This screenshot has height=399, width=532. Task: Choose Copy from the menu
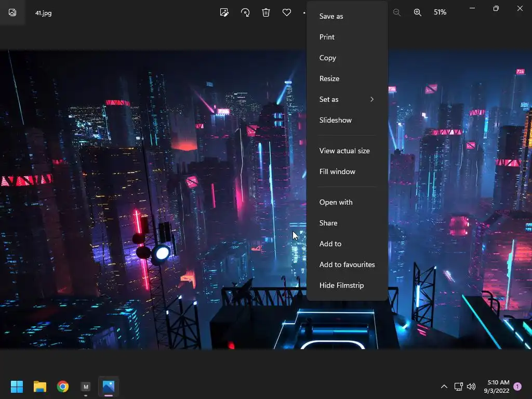347,58
